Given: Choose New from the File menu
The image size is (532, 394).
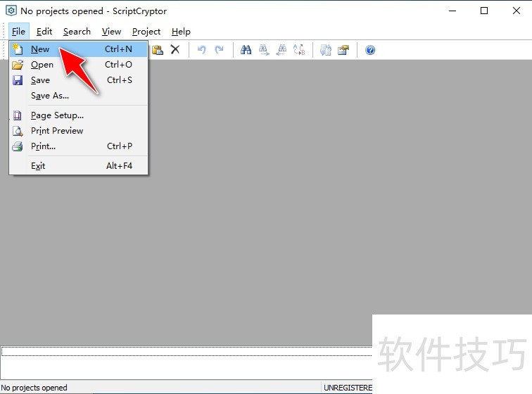Looking at the screenshot, I should tap(79, 49).
